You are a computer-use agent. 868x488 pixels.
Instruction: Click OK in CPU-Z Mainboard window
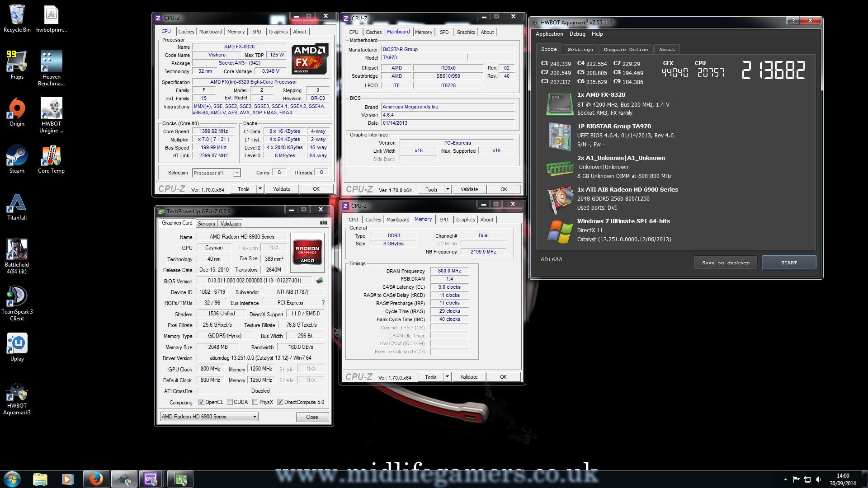click(x=504, y=189)
